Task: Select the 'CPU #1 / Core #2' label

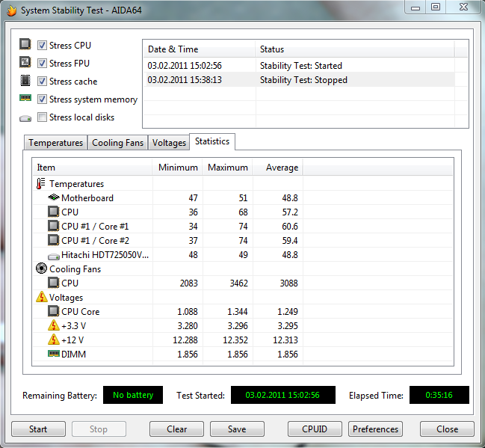Action: 95,241
